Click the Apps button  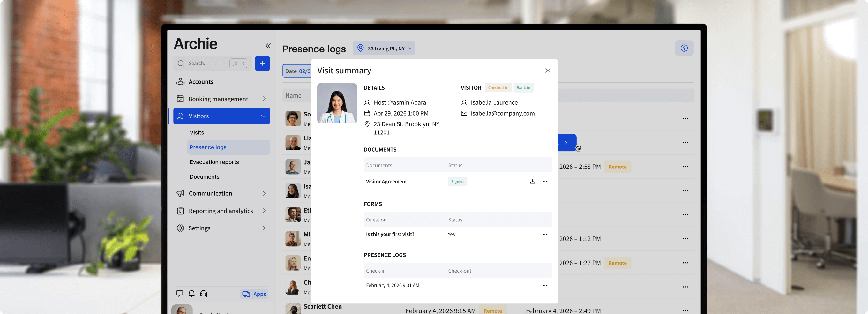254,294
